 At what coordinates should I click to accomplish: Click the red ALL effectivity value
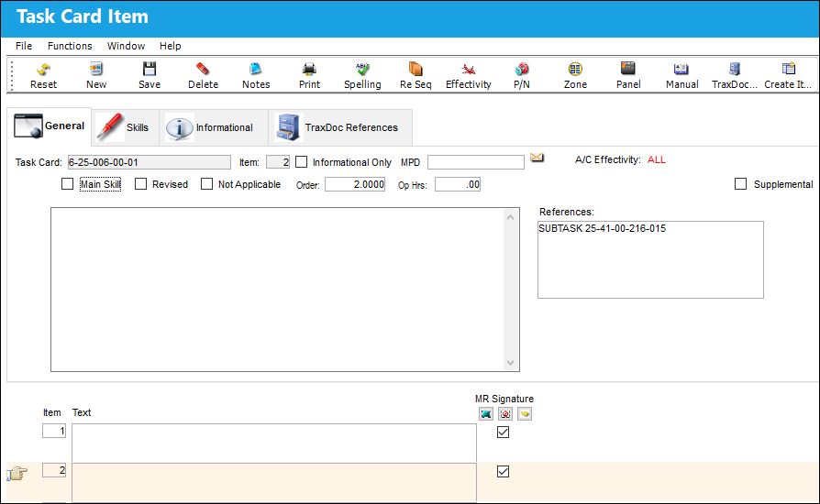[x=657, y=159]
